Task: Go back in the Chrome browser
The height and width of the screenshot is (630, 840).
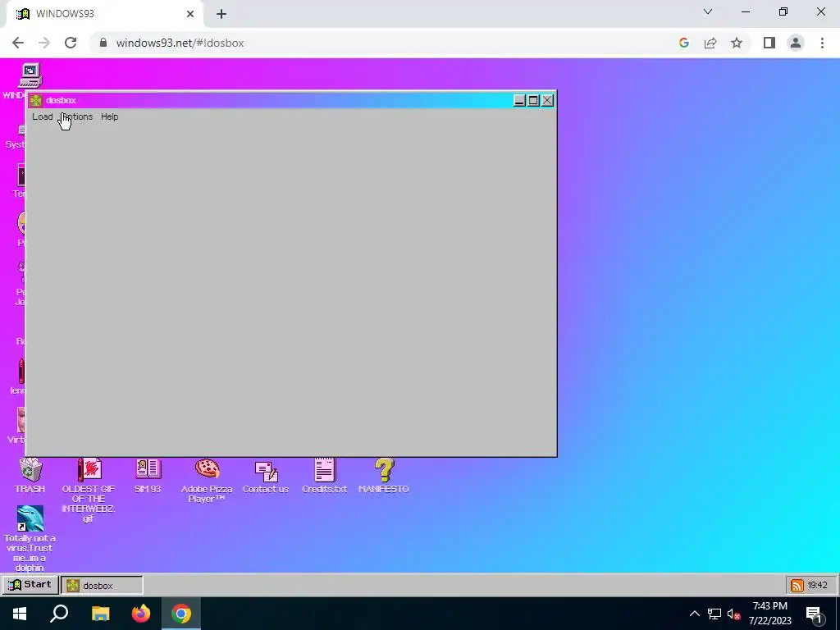Action: tap(18, 43)
